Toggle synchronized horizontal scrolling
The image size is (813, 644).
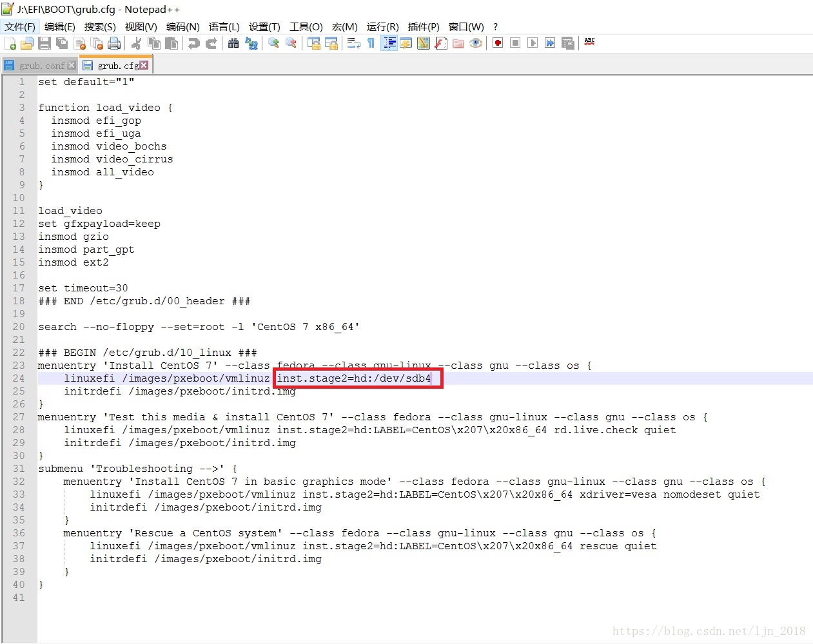pyautogui.click(x=331, y=43)
